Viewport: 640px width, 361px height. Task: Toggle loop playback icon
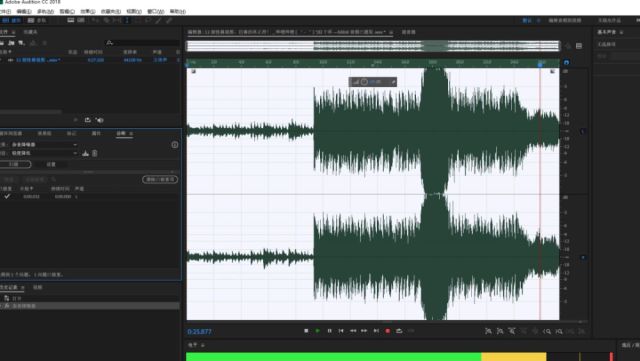coord(399,331)
